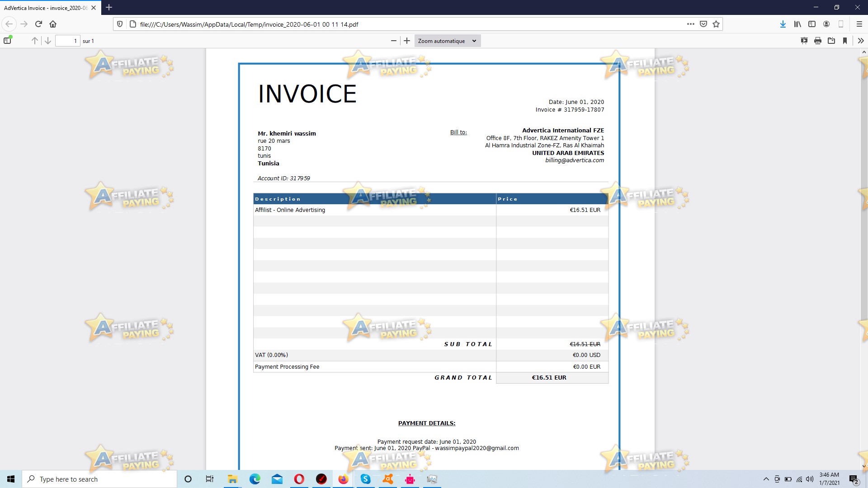This screenshot has height=488, width=868.
Task: Open a new browser tab
Action: 109,7
